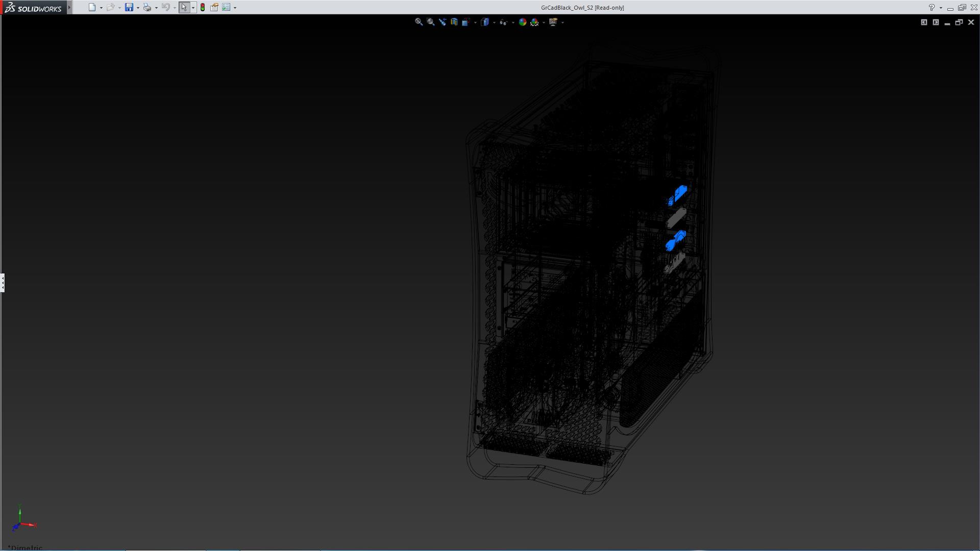980x551 pixels.
Task: Click the Display Style box icon
Action: click(x=485, y=22)
